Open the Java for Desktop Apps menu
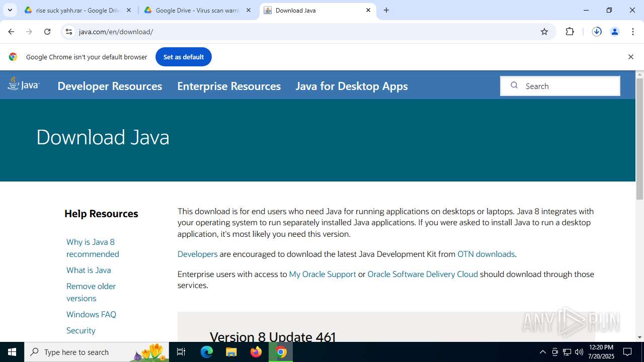644x362 pixels. 352,86
